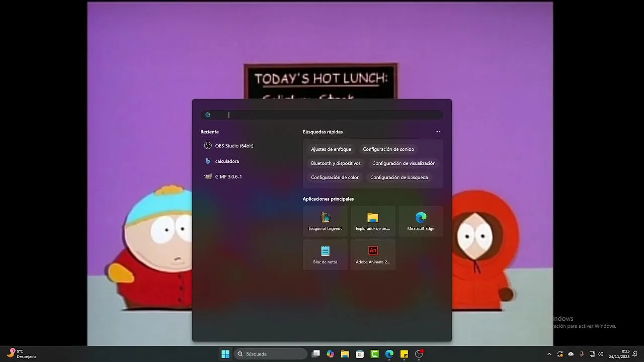Open clock showing 0:25 24/11/2025
This screenshot has height=362, width=644.
(619, 354)
